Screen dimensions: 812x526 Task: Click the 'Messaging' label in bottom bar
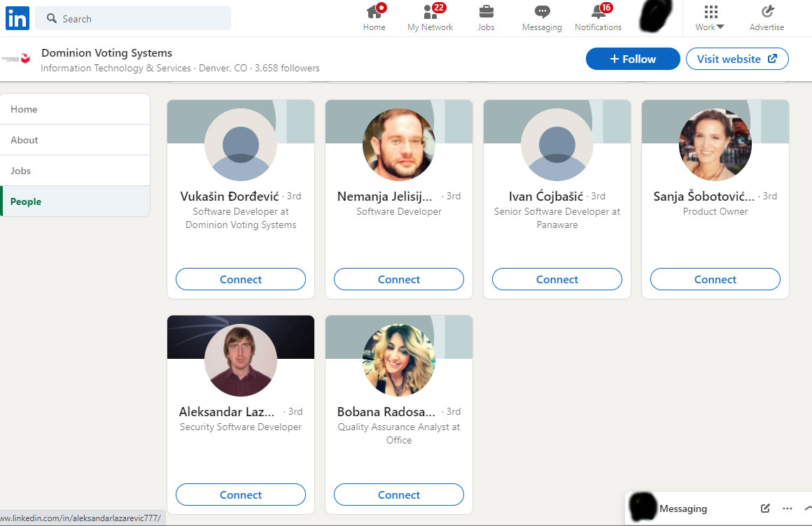coord(683,509)
